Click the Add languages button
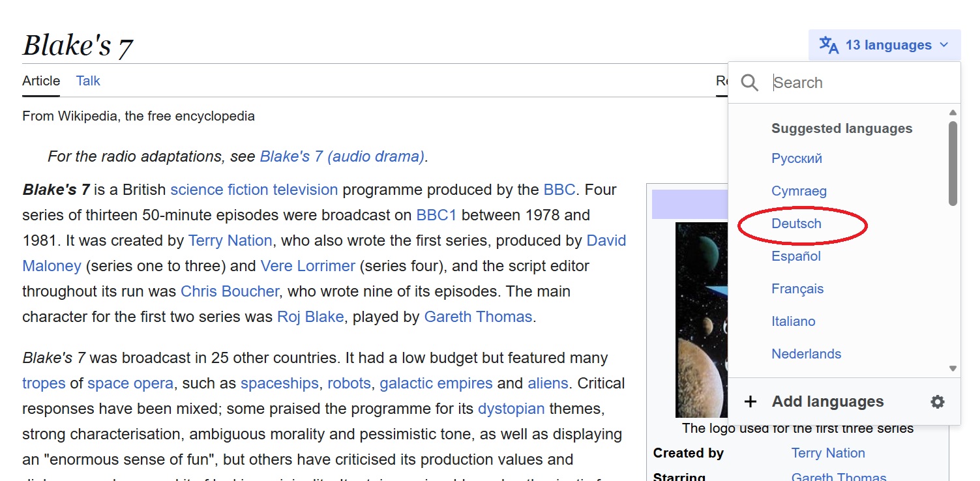980x481 pixels. click(827, 401)
